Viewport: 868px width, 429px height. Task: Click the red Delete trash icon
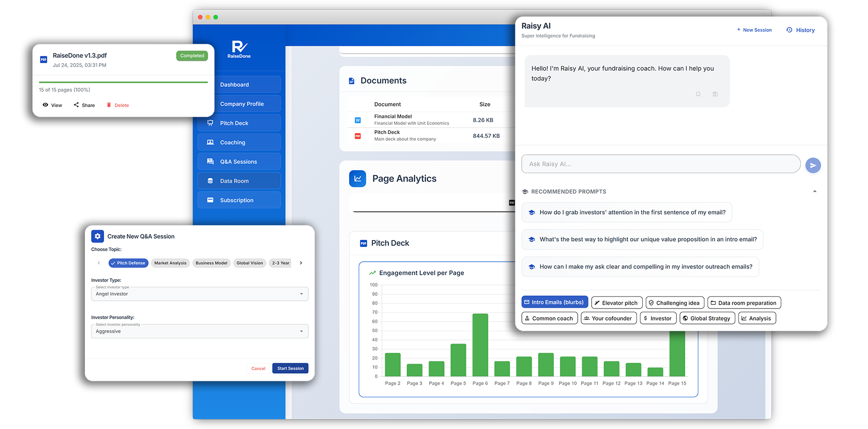109,105
